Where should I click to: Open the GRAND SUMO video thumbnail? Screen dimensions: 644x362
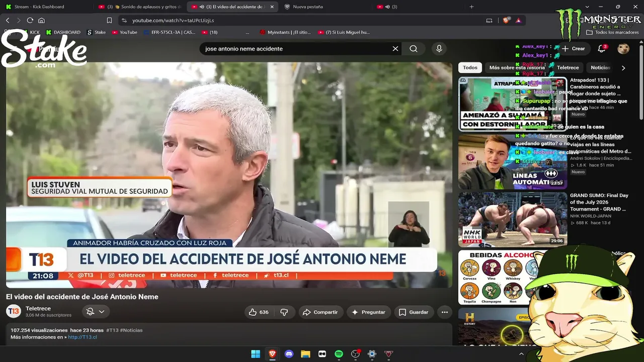(513, 219)
